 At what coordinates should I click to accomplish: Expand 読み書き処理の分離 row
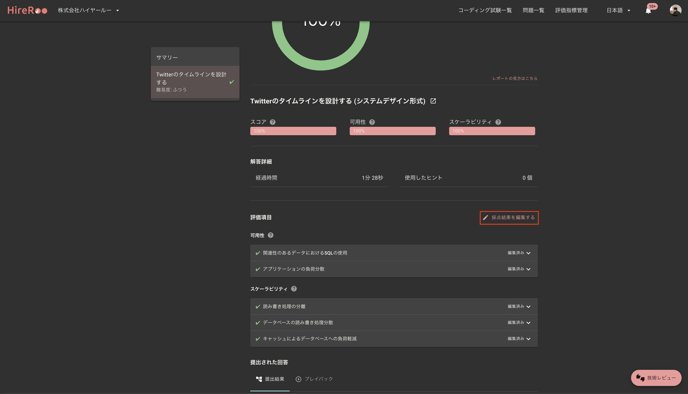[x=394, y=306]
